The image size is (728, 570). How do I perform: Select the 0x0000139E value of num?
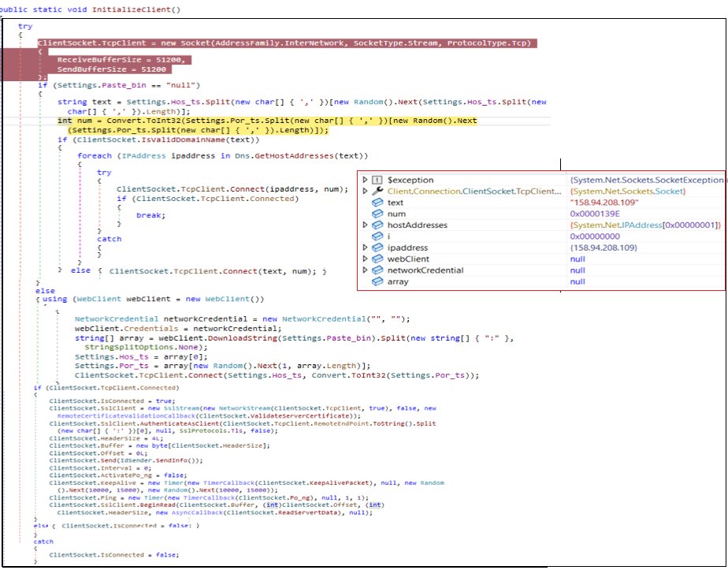(595, 214)
